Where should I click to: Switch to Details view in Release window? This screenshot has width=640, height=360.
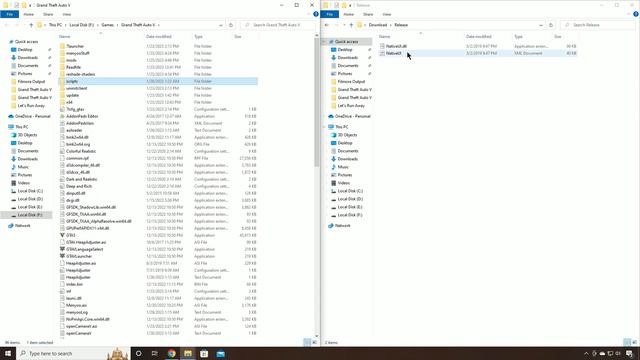(627, 342)
